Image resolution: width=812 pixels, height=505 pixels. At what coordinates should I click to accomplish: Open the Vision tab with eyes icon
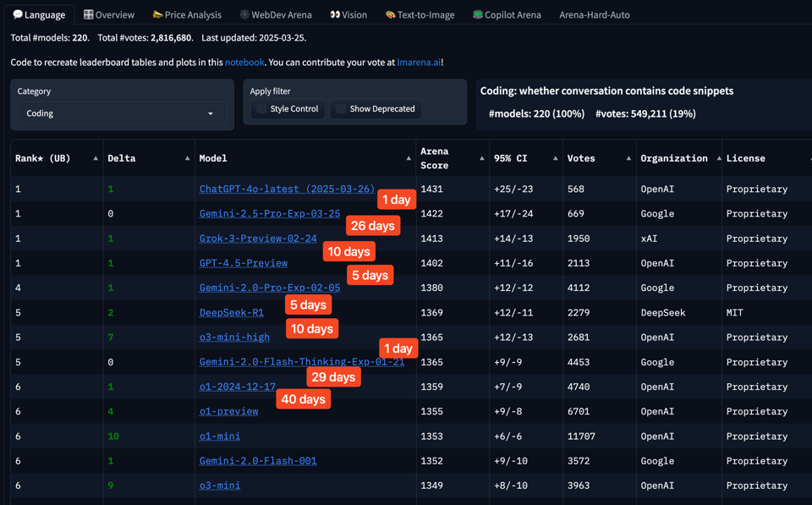pyautogui.click(x=348, y=14)
